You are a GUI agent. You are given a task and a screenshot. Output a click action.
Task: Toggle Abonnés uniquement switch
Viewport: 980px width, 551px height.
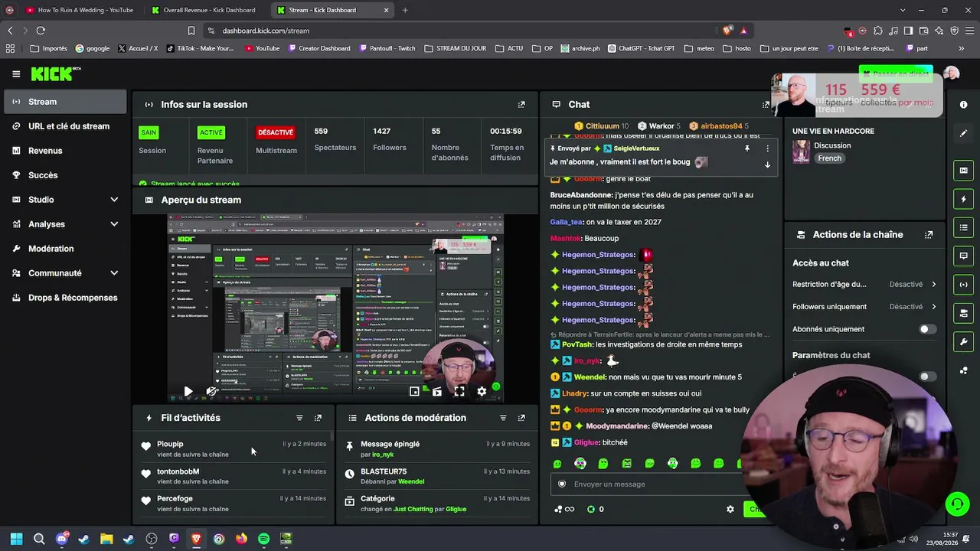point(927,329)
